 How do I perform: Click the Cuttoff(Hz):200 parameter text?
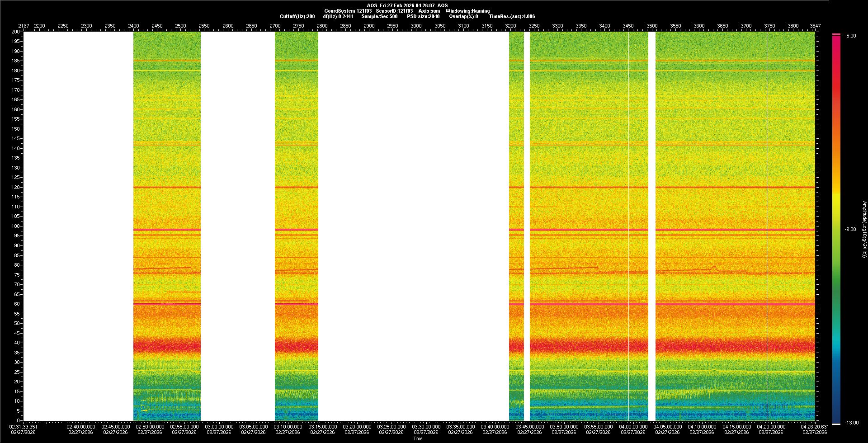pos(297,16)
